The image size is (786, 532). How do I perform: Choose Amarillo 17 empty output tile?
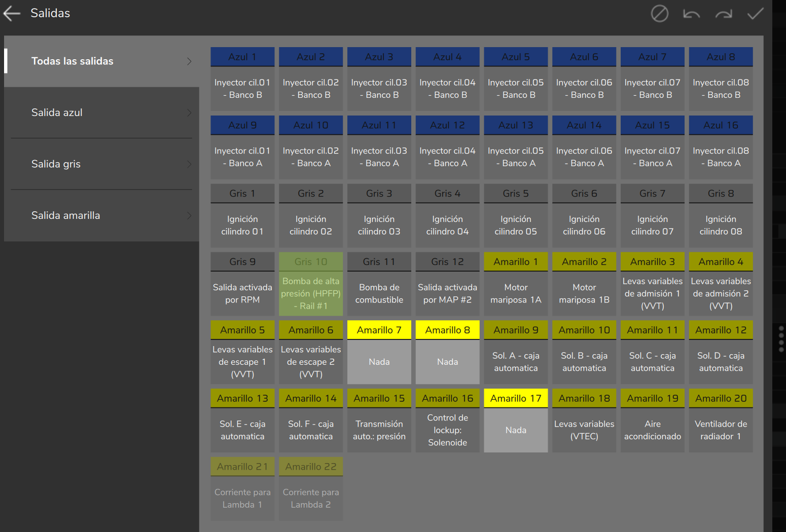click(x=516, y=421)
